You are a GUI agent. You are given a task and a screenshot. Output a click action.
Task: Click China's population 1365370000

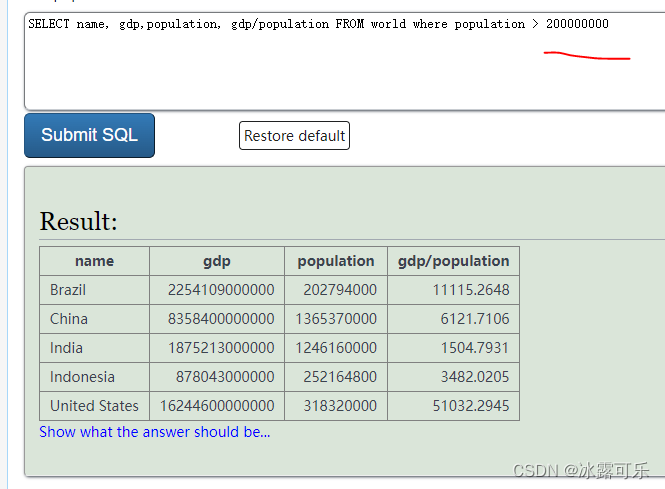point(336,319)
